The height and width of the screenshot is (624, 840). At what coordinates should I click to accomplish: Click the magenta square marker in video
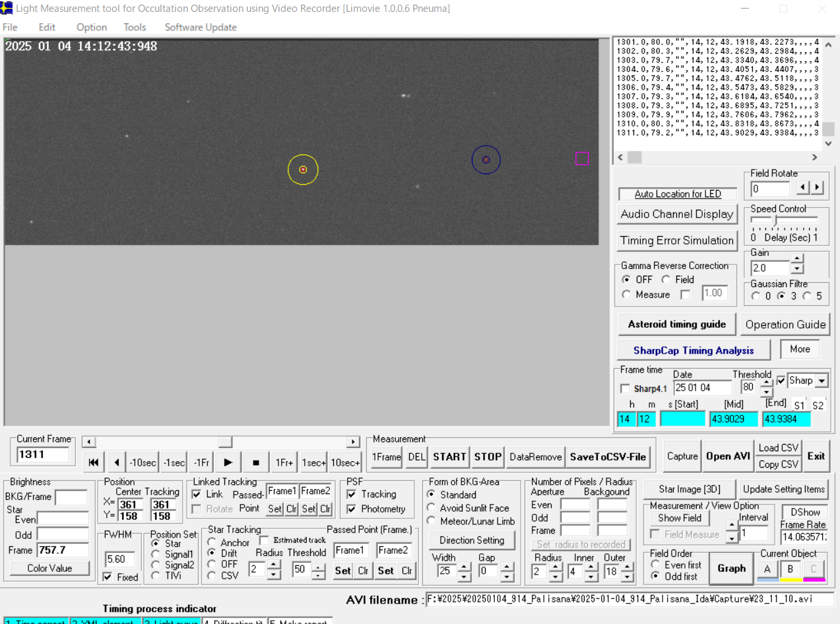point(581,158)
